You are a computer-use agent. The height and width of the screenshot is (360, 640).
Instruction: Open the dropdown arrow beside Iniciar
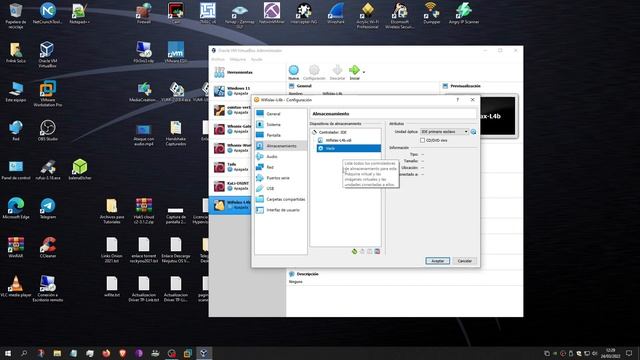click(x=364, y=72)
